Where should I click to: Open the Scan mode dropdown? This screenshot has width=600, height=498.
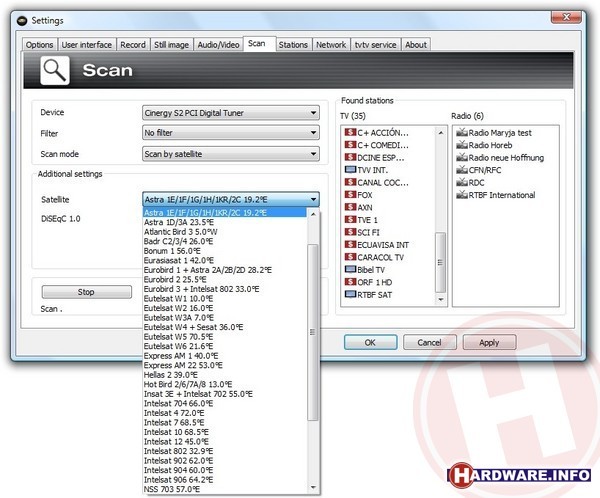(x=231, y=154)
